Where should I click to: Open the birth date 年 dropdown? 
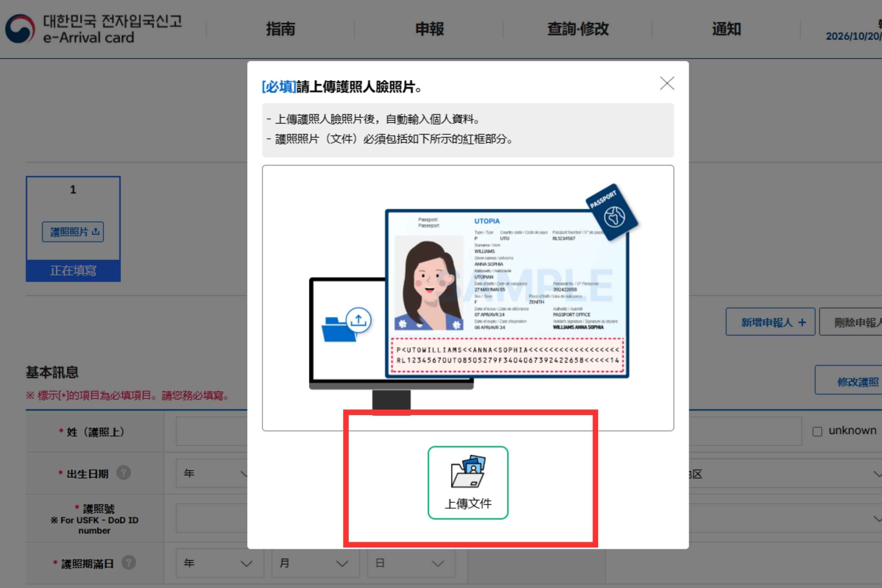point(212,473)
